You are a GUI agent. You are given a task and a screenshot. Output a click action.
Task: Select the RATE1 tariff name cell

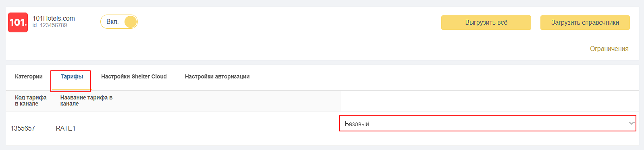(66, 128)
